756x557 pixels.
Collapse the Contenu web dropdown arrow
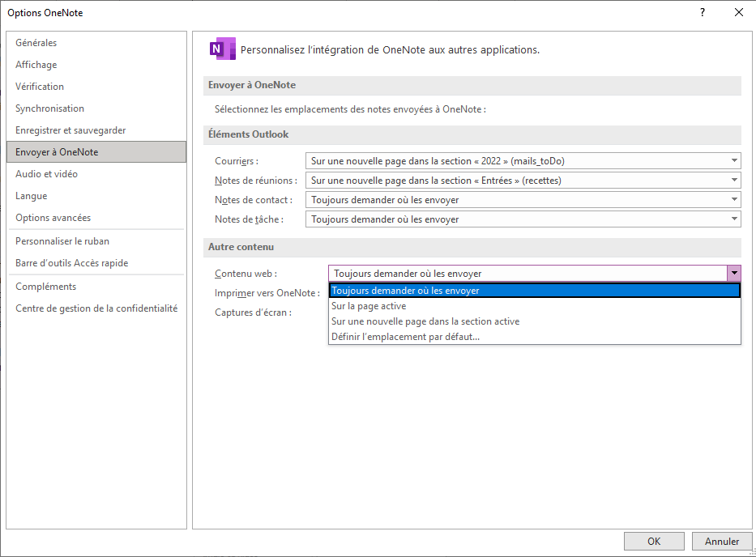734,273
